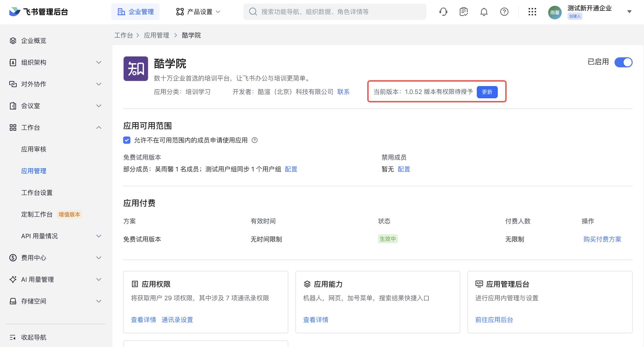Click the 免费试用版本 plan row
This screenshot has width=644, height=347.
tap(378, 239)
